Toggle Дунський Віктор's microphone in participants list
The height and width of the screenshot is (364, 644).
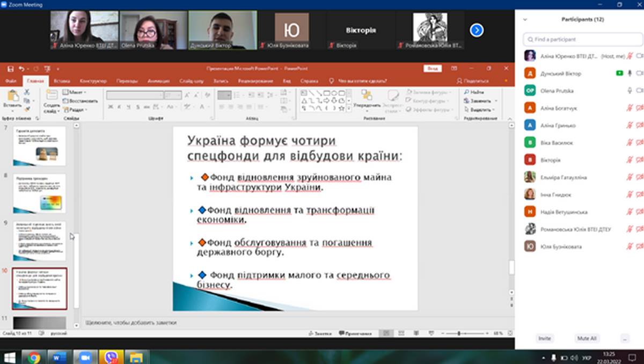pyautogui.click(x=630, y=73)
